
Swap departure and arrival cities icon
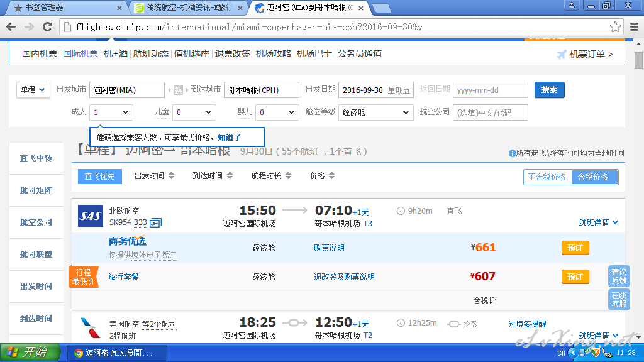[x=178, y=90]
